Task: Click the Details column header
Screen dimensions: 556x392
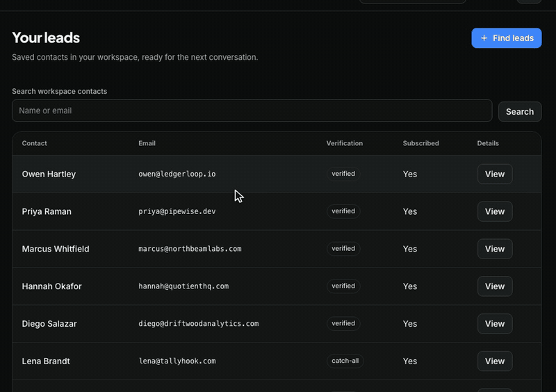Action: tap(488, 143)
